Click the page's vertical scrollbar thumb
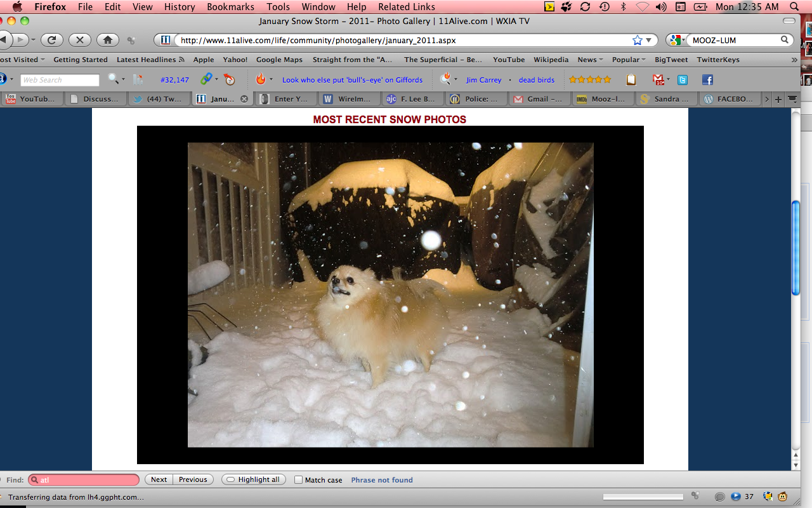The width and height of the screenshot is (812, 508). (796, 248)
